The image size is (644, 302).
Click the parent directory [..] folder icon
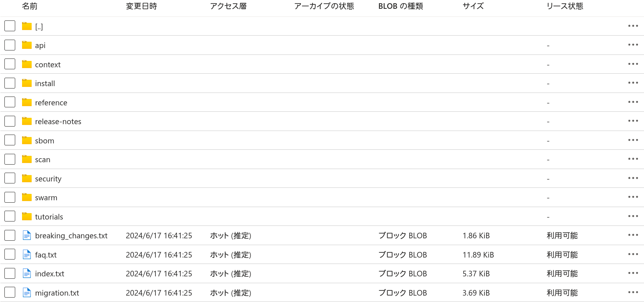pos(27,26)
